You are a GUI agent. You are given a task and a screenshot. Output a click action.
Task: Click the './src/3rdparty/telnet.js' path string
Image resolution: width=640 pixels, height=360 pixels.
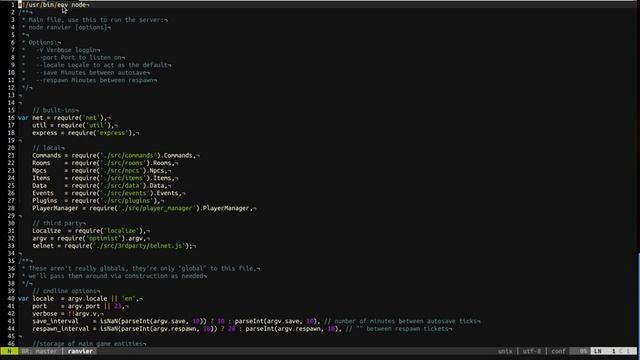click(x=139, y=246)
